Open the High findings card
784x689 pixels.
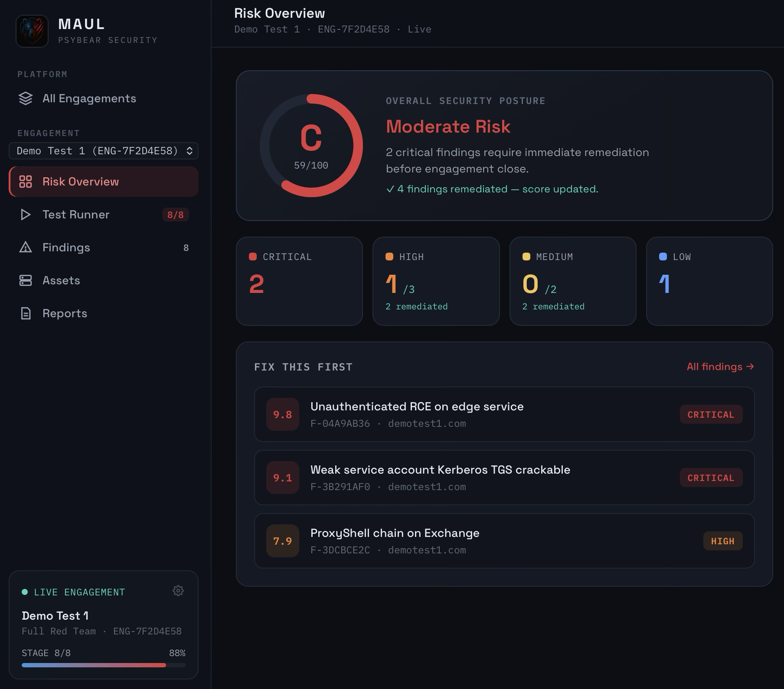coord(436,281)
